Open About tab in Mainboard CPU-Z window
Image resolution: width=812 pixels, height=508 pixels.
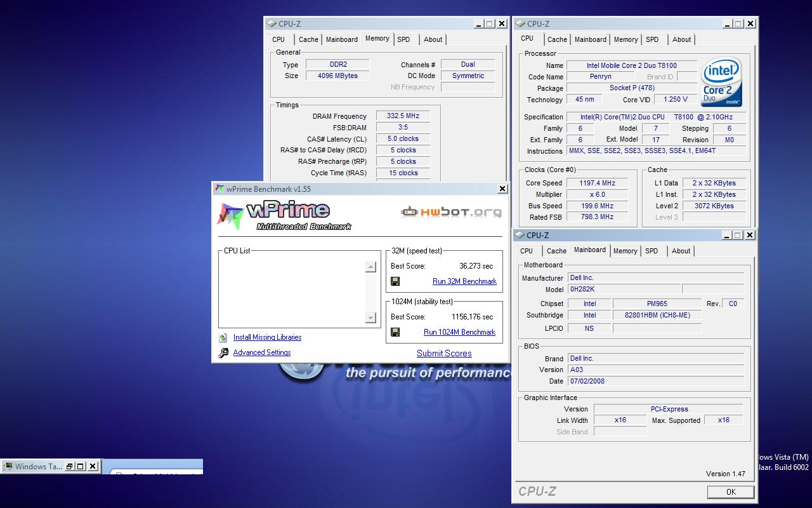(x=681, y=251)
